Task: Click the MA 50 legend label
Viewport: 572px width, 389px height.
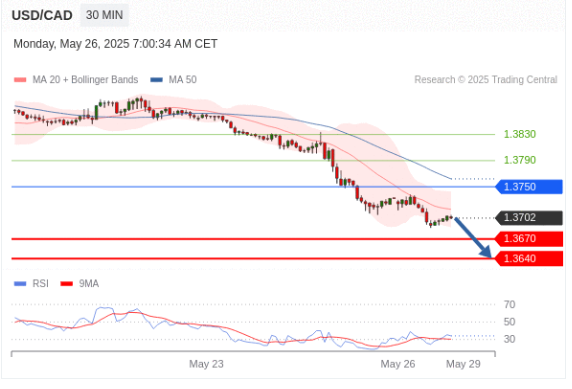Action: tap(182, 80)
